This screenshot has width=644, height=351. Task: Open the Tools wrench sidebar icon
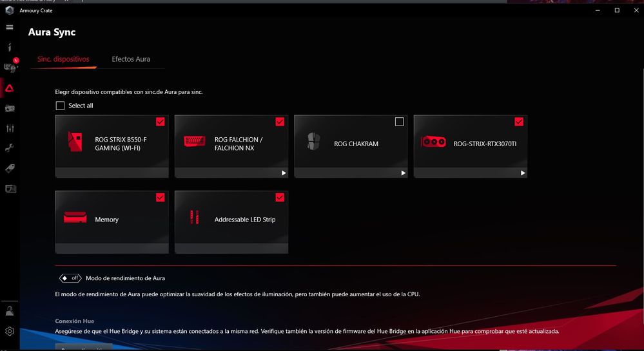[x=10, y=148]
